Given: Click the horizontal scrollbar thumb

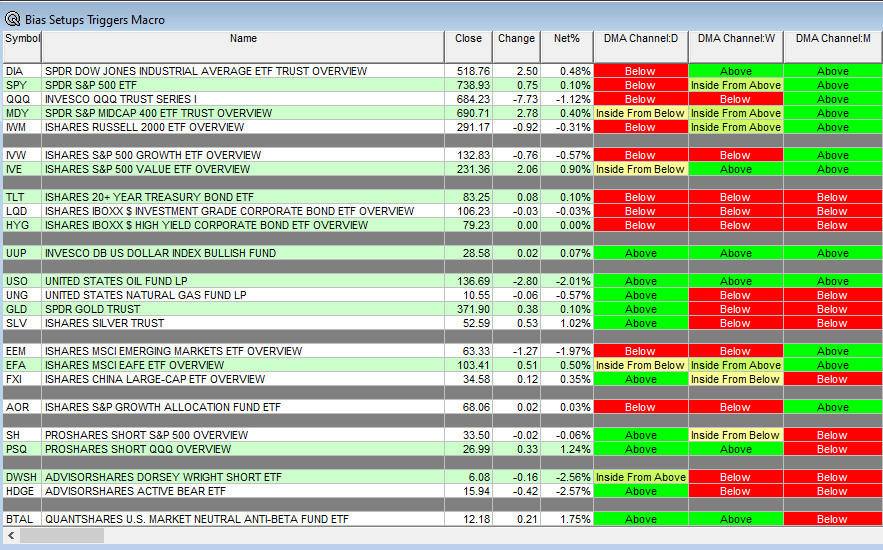Looking at the screenshot, I should (x=62, y=535).
